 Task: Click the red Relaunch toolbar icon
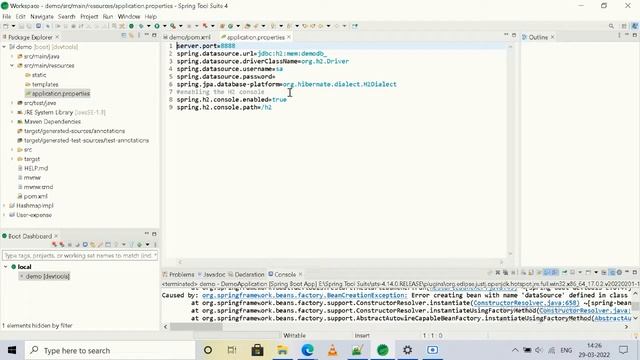[205, 26]
